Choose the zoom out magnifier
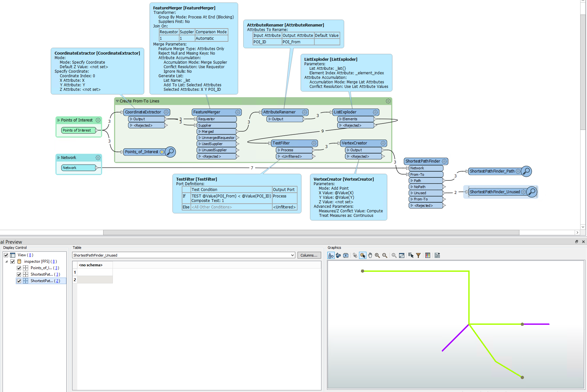587x392 pixels. tap(385, 255)
